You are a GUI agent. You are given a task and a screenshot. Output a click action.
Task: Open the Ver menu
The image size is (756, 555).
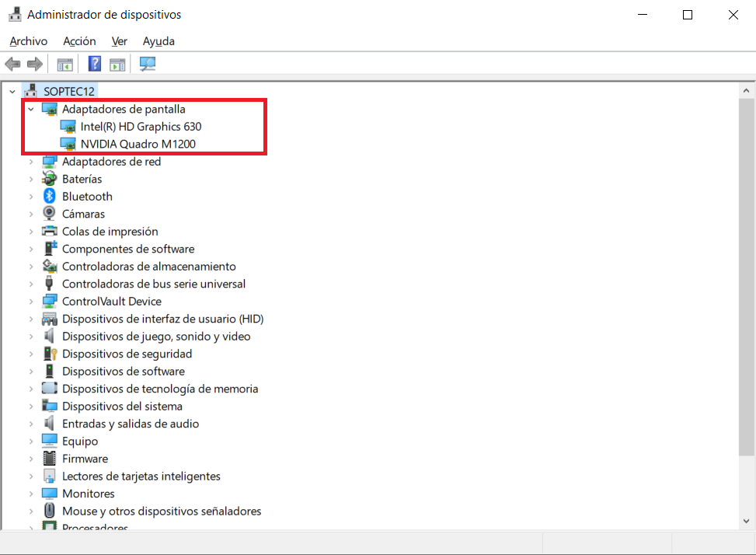[119, 41]
